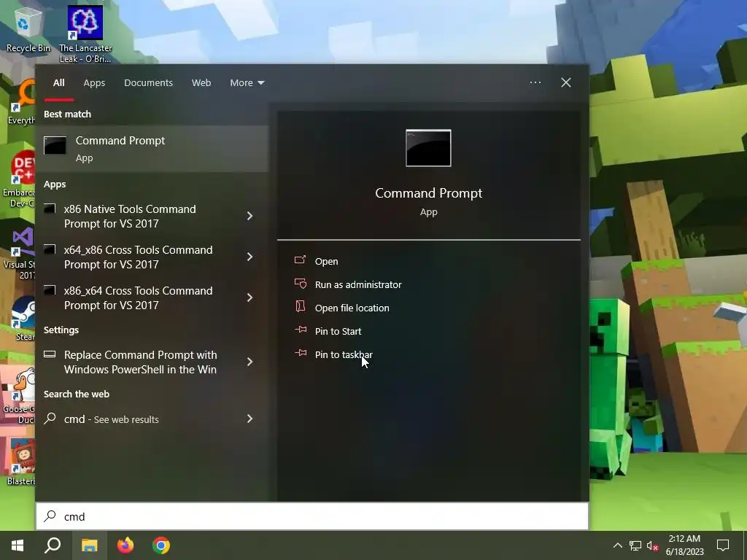Select the Visual Studio 2017 desktop shortcut
Image resolution: width=747 pixels, height=560 pixels.
coord(21,254)
